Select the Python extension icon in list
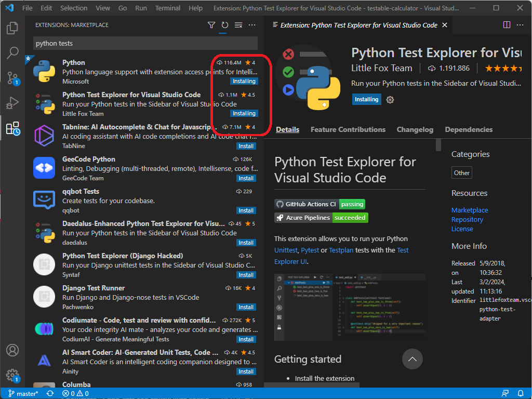This screenshot has width=532, height=399. tap(44, 71)
